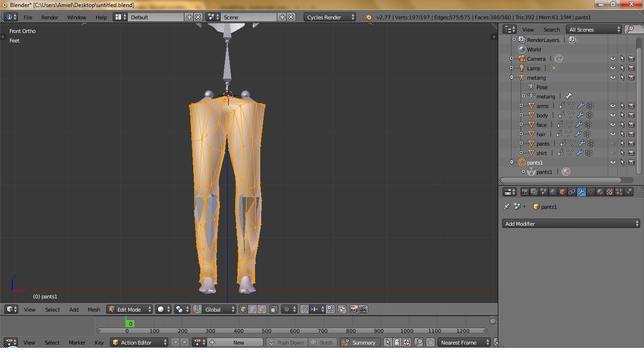
Task: Expand the RenderLayers item in outliner
Action: pos(514,40)
